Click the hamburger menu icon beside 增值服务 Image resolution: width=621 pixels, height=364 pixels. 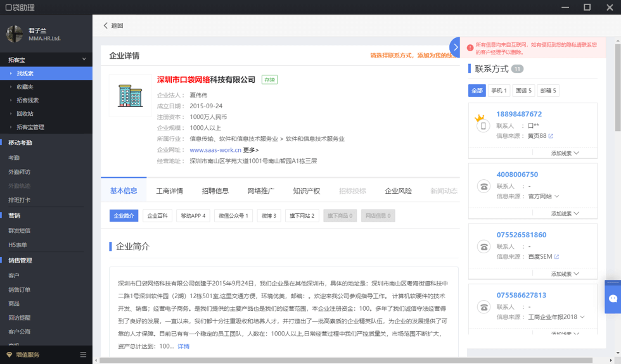(x=83, y=355)
